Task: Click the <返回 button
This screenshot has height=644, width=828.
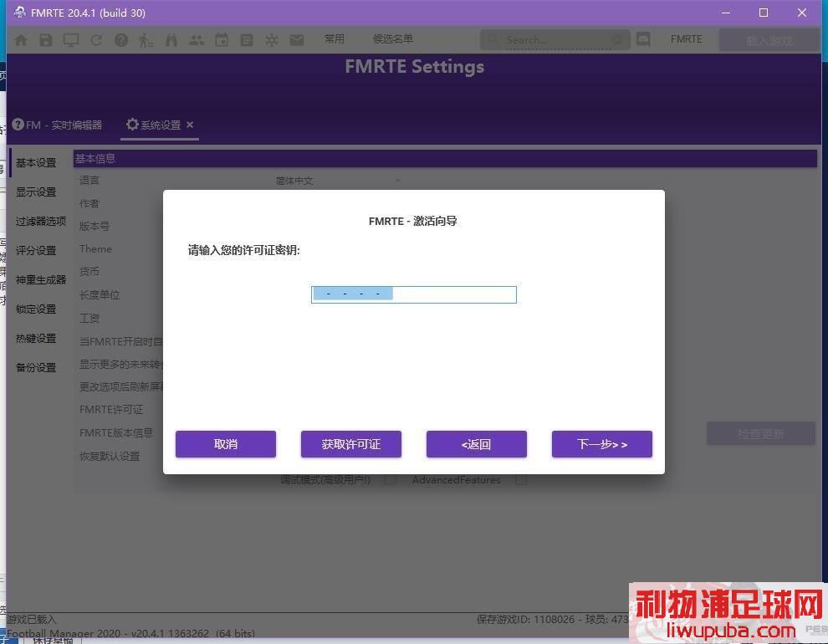Action: click(477, 444)
